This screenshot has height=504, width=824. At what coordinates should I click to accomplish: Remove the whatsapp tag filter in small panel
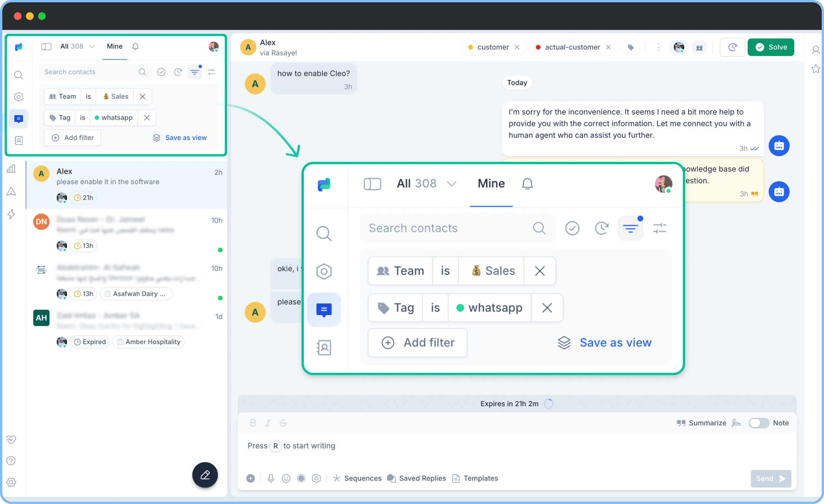[x=147, y=118]
